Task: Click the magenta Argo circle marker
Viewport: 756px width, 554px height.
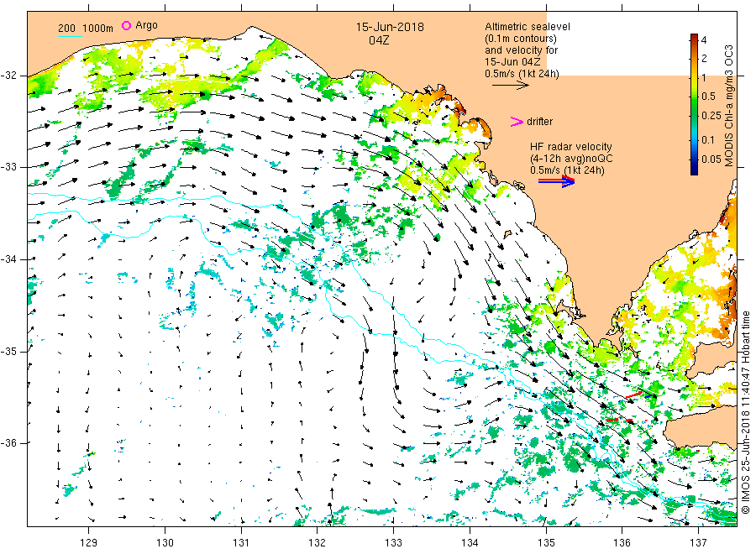Action: [126, 25]
